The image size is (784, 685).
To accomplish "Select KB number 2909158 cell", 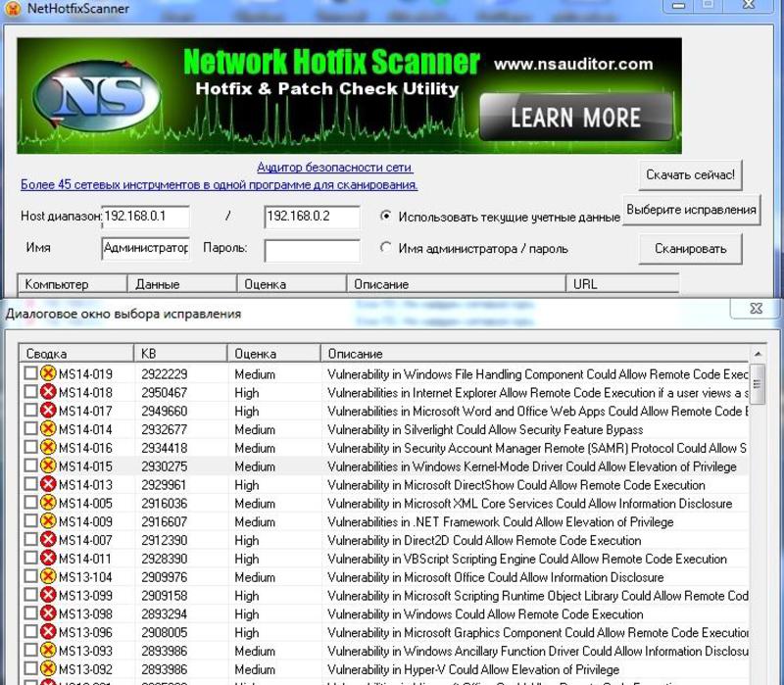I will pyautogui.click(x=164, y=596).
